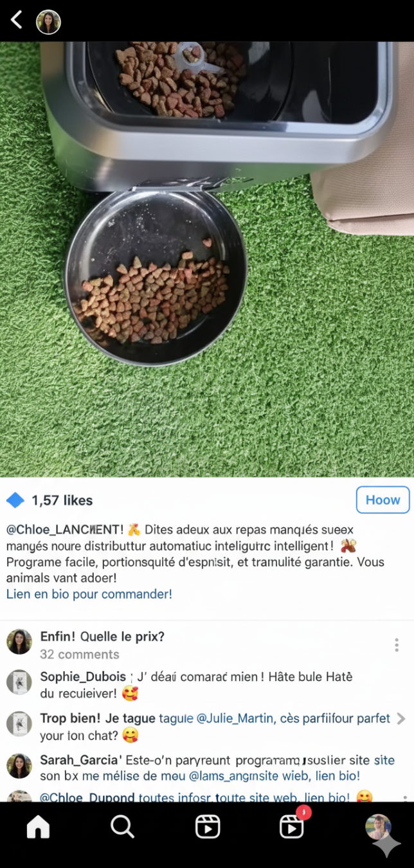
Task: Open profile picture in bottom navigation
Action: click(x=378, y=827)
